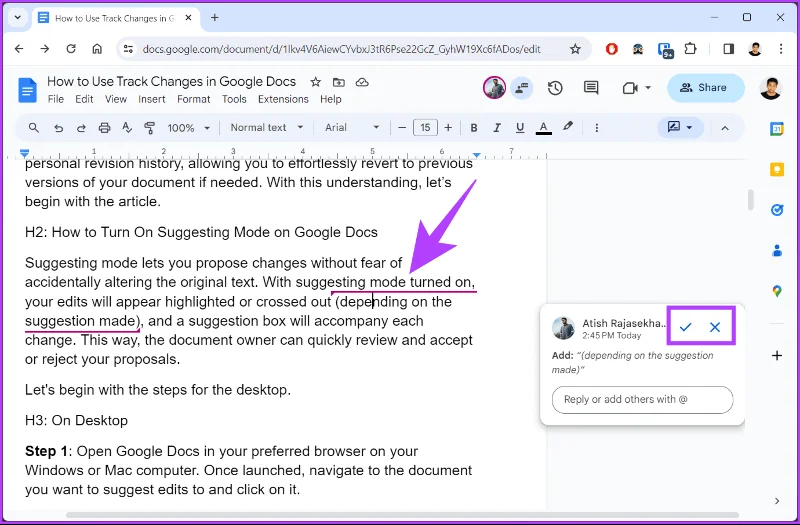Open the Google account profile picture

(x=770, y=88)
